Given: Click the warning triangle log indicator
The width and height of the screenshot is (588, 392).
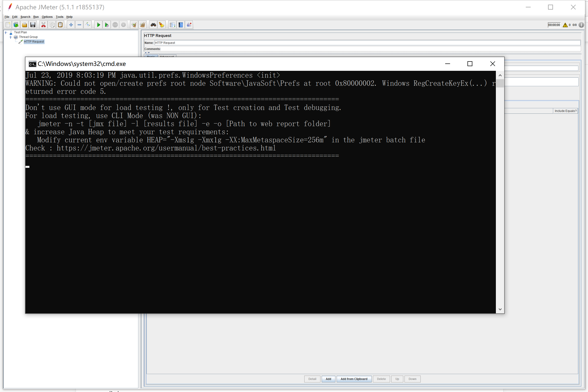Looking at the screenshot, I should click(x=565, y=25).
